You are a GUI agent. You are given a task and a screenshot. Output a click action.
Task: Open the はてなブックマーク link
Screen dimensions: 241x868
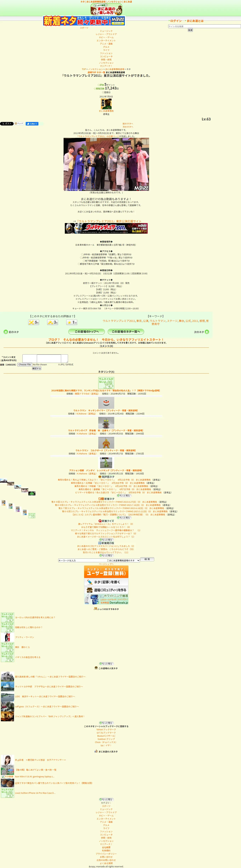click(x=106, y=733)
